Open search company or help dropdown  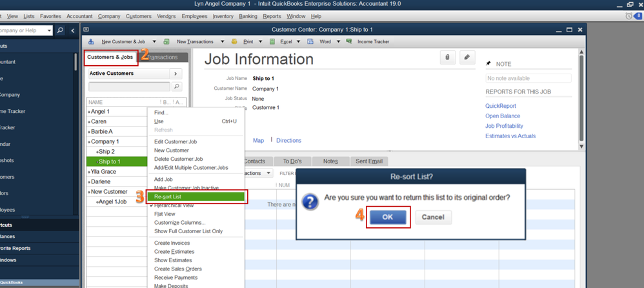[x=49, y=30]
